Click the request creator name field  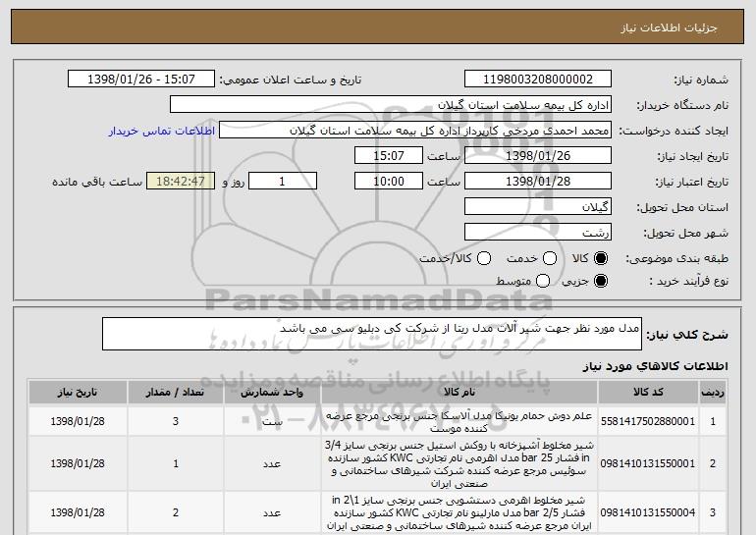415,131
